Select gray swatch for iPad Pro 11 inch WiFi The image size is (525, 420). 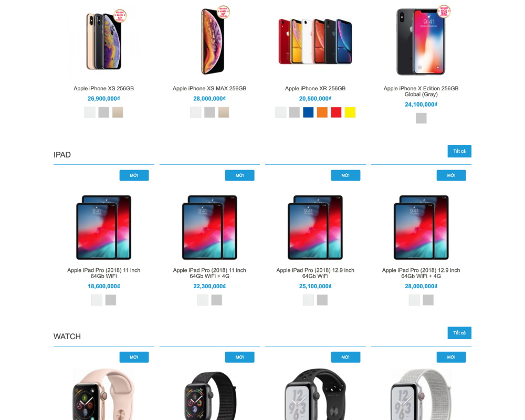[111, 300]
